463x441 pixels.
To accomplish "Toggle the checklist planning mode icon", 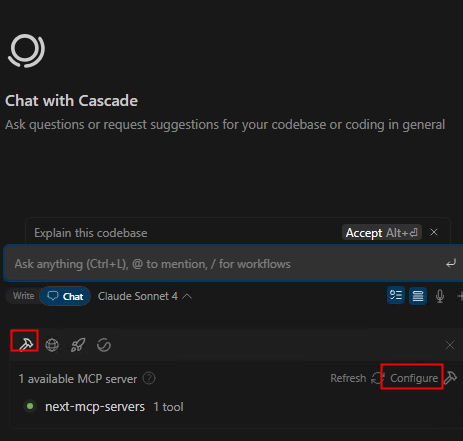I will 396,295.
